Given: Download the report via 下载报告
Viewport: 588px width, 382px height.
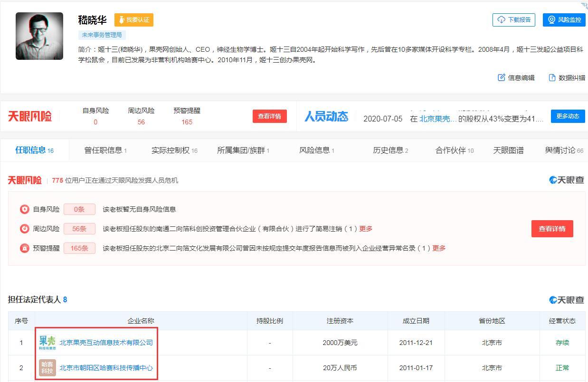Looking at the screenshot, I should click(514, 19).
